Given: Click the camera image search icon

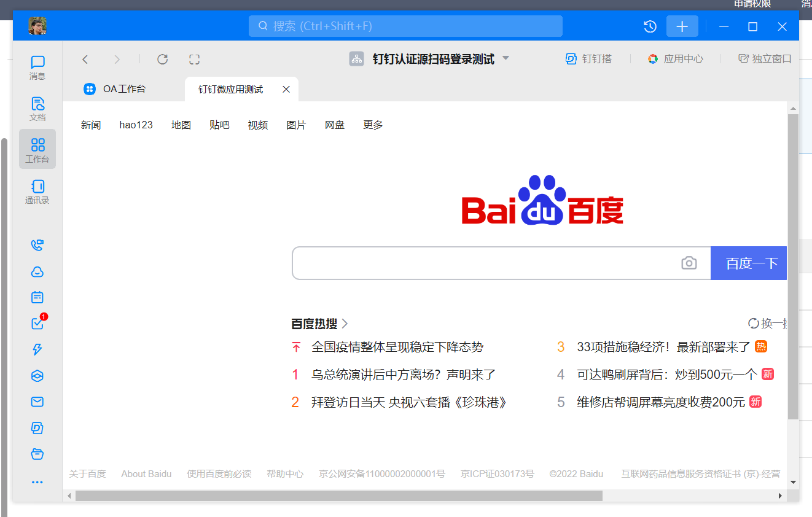Looking at the screenshot, I should coord(689,263).
